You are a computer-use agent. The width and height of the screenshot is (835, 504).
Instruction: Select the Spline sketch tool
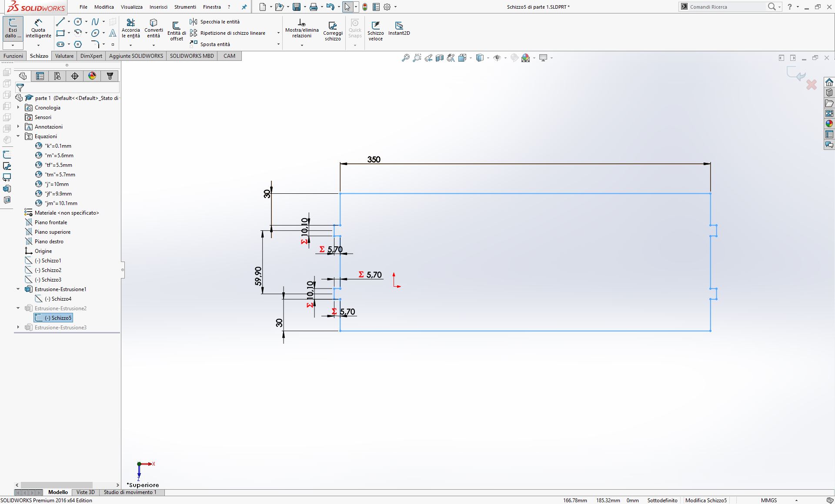click(x=95, y=21)
